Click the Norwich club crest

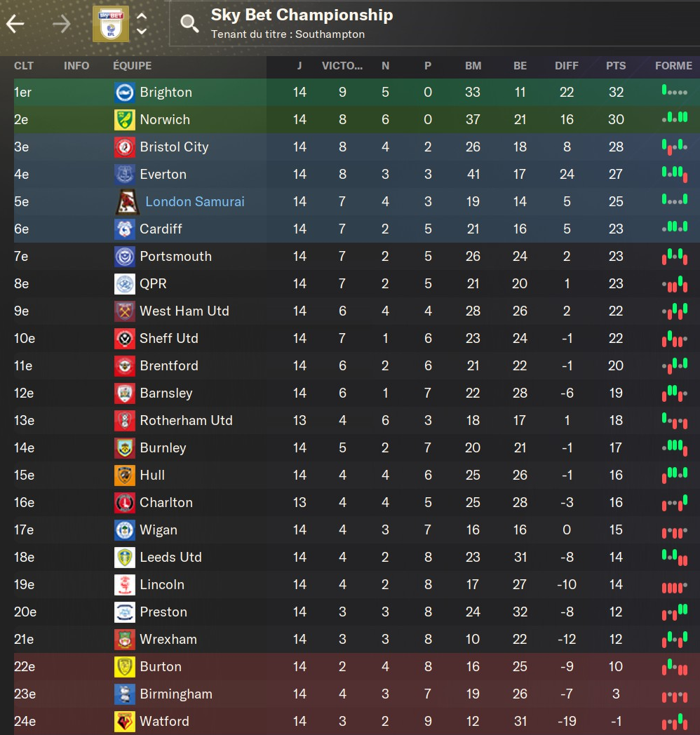[125, 120]
